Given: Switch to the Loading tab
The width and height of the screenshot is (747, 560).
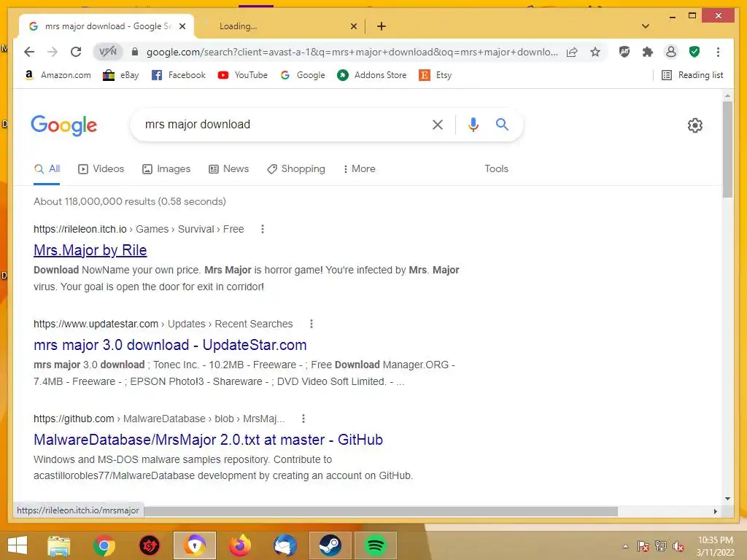Looking at the screenshot, I should (x=281, y=26).
